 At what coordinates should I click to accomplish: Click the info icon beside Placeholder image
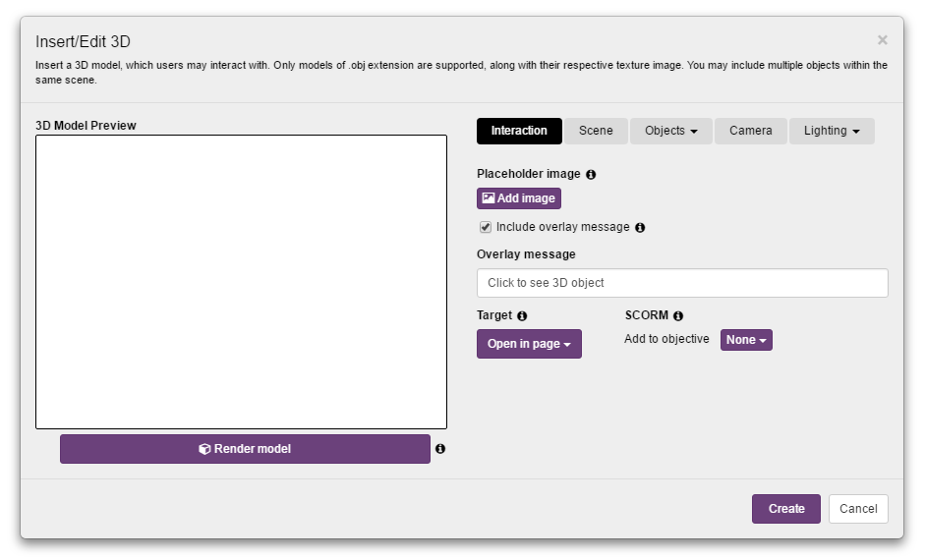591,175
